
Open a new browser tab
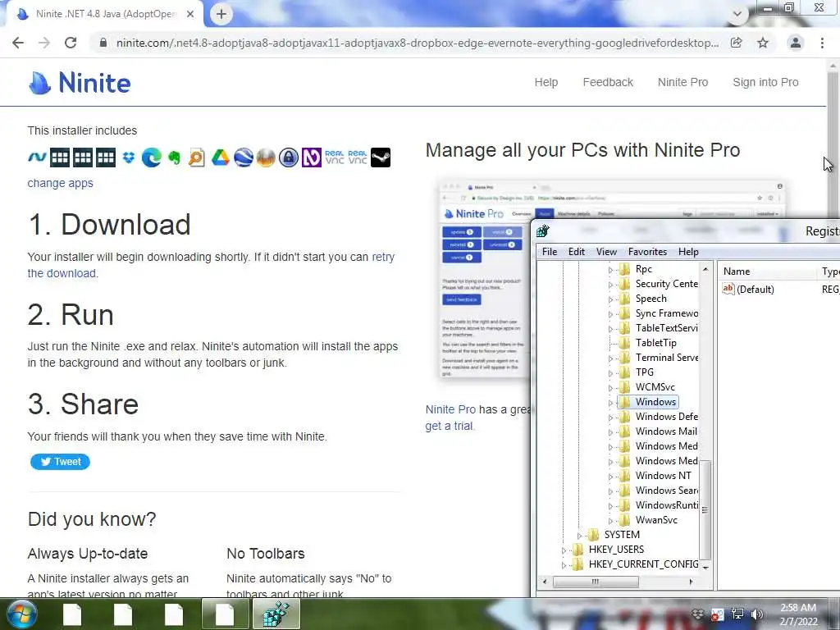(221, 15)
